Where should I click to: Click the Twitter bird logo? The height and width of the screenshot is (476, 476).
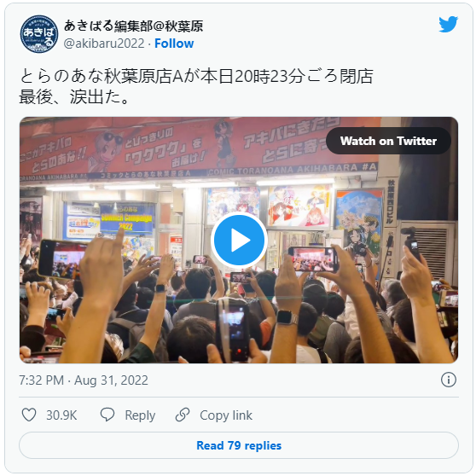(448, 24)
